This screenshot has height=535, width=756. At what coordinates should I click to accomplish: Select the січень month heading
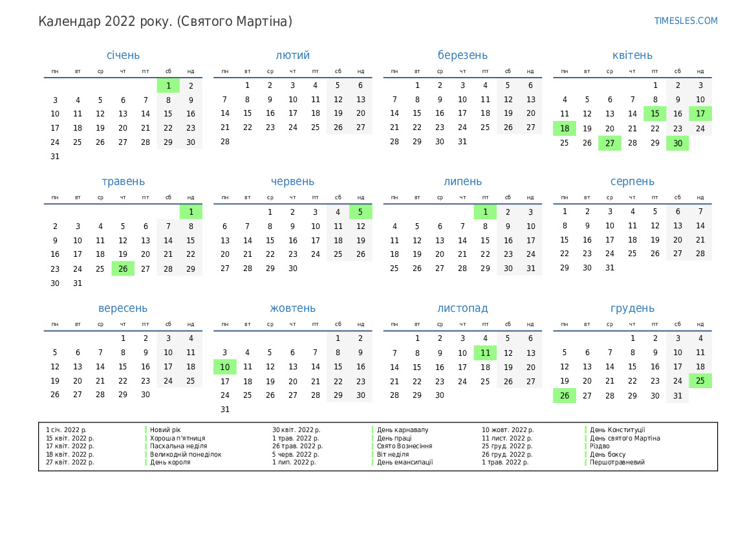click(x=123, y=55)
